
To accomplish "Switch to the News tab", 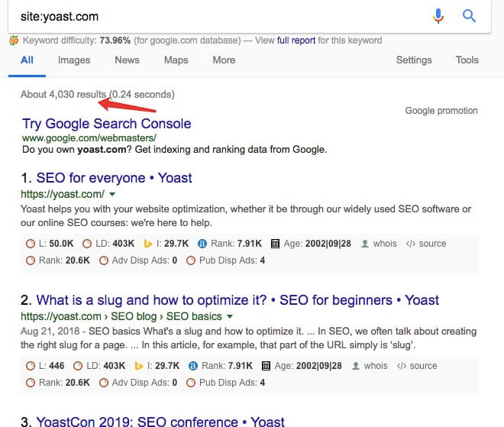I will click(x=127, y=60).
